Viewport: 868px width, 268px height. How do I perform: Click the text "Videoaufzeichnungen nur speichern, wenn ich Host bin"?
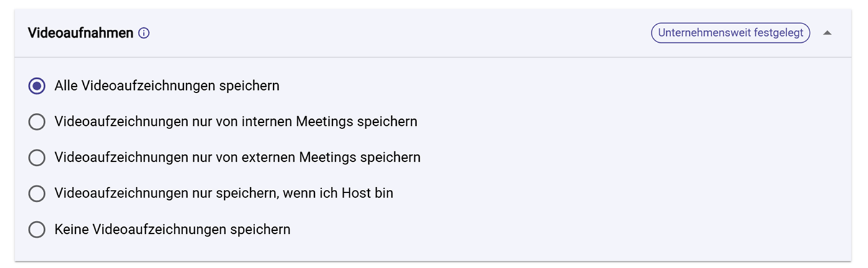224,194
